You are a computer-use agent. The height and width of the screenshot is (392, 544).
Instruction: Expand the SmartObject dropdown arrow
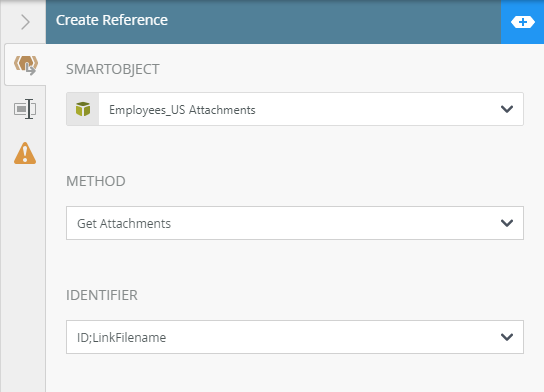[x=507, y=109]
